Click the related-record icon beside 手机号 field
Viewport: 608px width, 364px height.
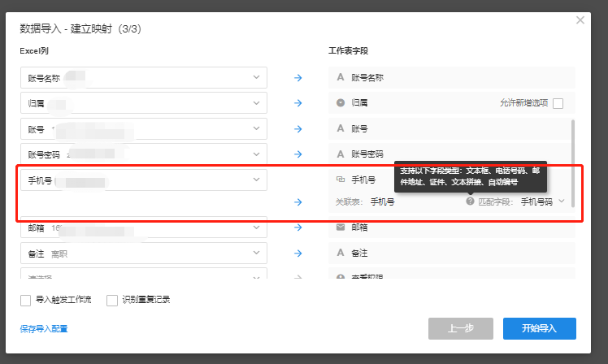[x=341, y=180]
